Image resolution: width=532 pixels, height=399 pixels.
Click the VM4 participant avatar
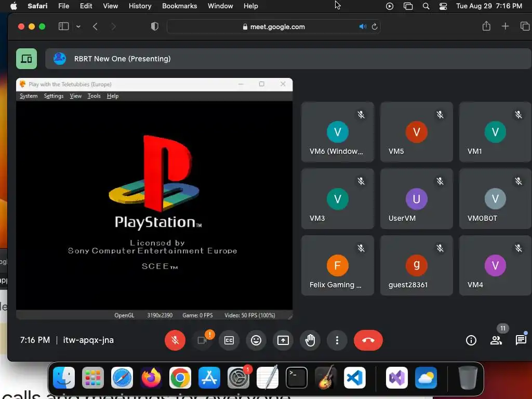(495, 265)
